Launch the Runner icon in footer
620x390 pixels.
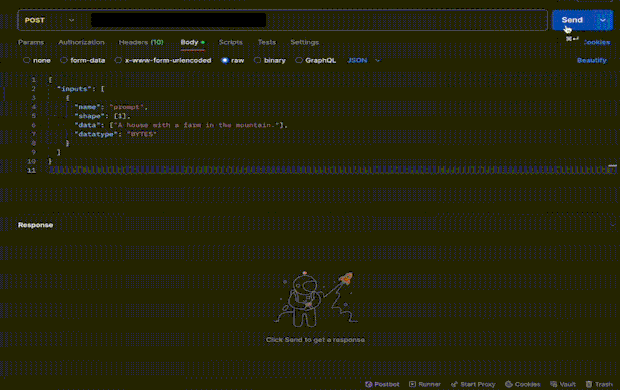[412, 384]
